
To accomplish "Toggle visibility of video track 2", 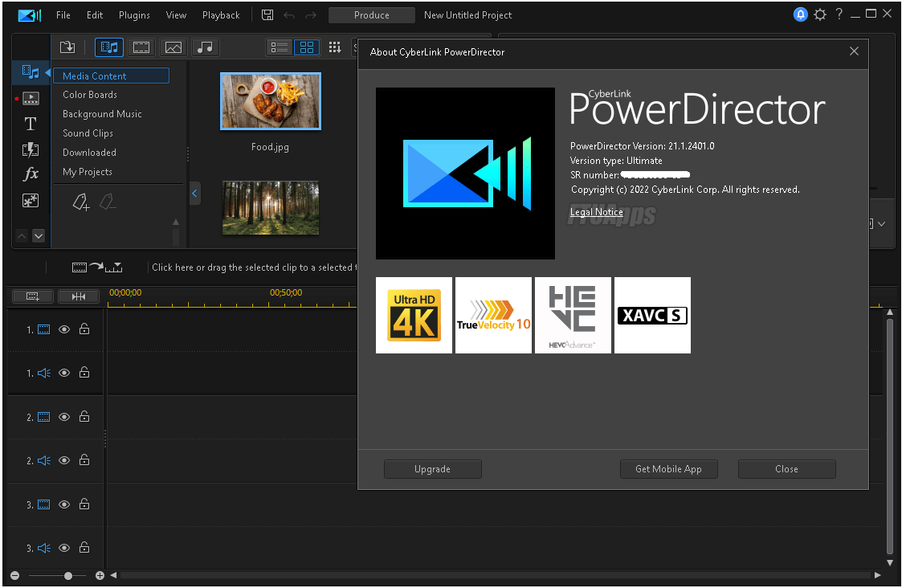I will (x=64, y=417).
